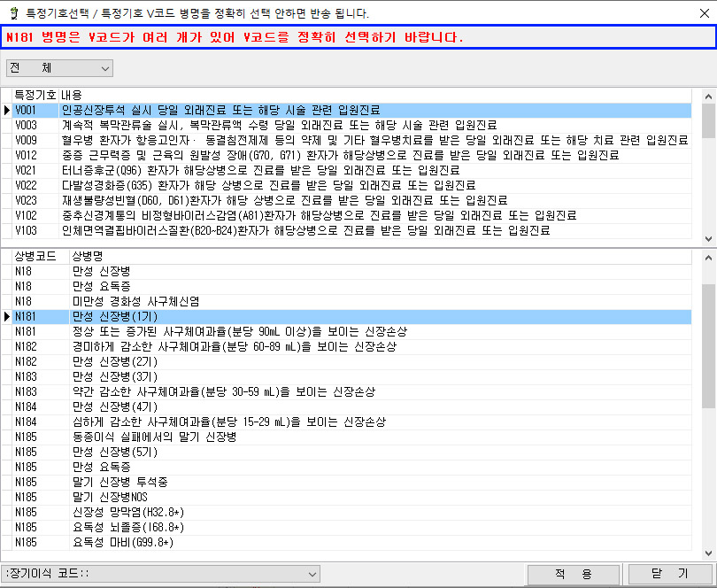Select V103 인체면역결핍바이러스질환 row

tap(221, 230)
